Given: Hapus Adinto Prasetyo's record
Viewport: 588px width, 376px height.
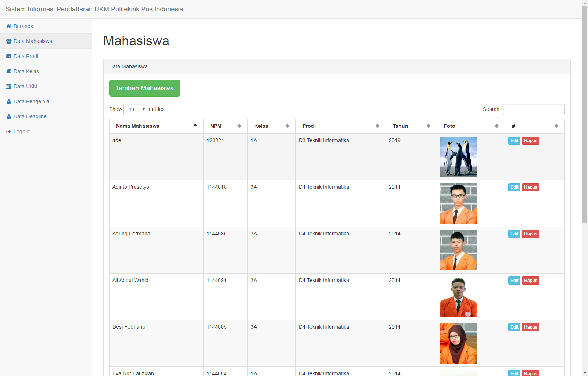Looking at the screenshot, I should coord(530,187).
